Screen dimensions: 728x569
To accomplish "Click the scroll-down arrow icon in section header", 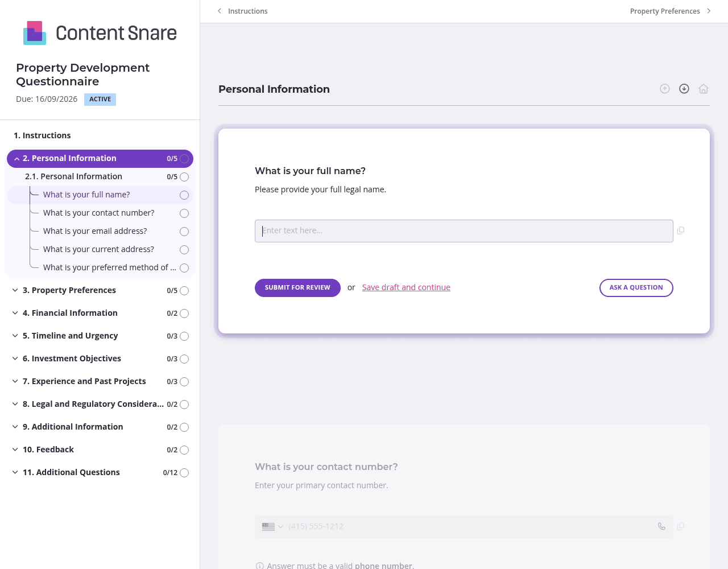I will coord(684,89).
